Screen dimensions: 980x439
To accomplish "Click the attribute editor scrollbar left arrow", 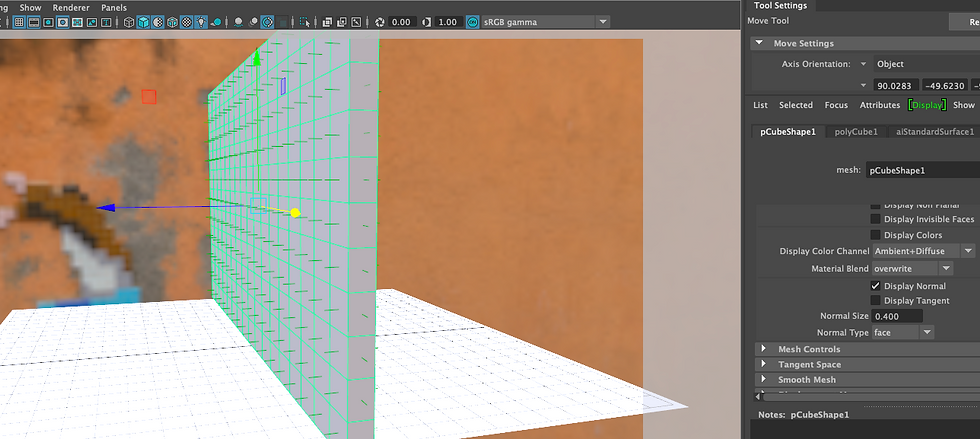I will [x=759, y=396].
